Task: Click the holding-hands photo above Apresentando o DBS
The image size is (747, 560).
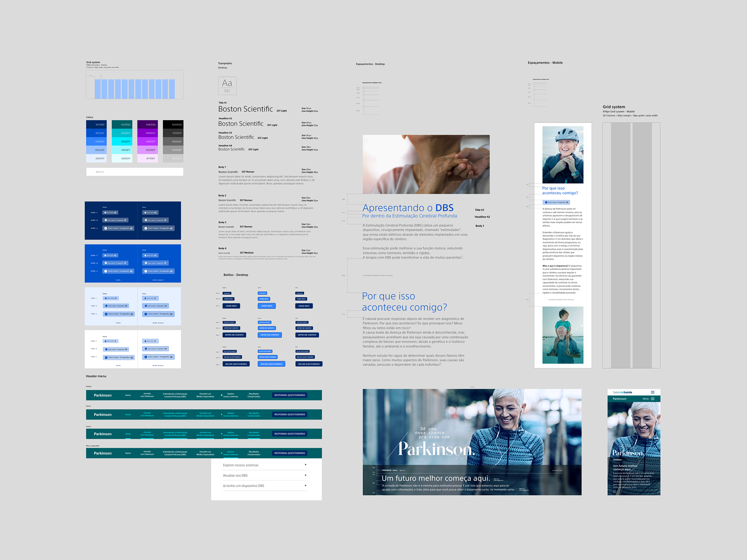Action: pos(426,164)
